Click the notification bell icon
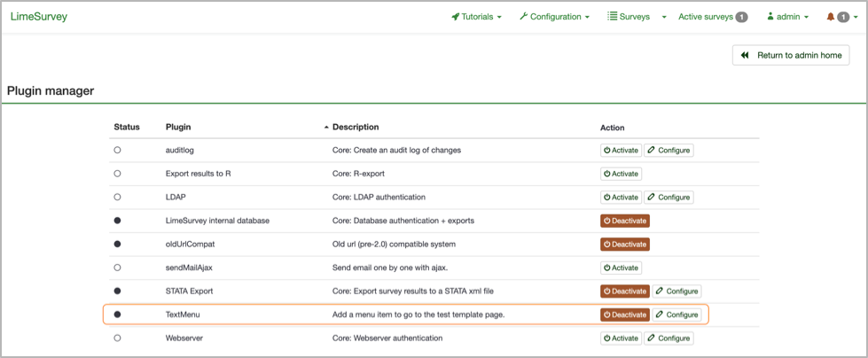868x358 pixels. point(831,17)
